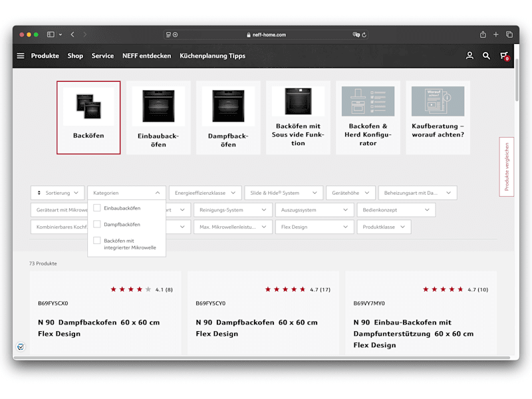Click the 4.7 (10) star rating
This screenshot has width=532, height=399.
(x=456, y=289)
